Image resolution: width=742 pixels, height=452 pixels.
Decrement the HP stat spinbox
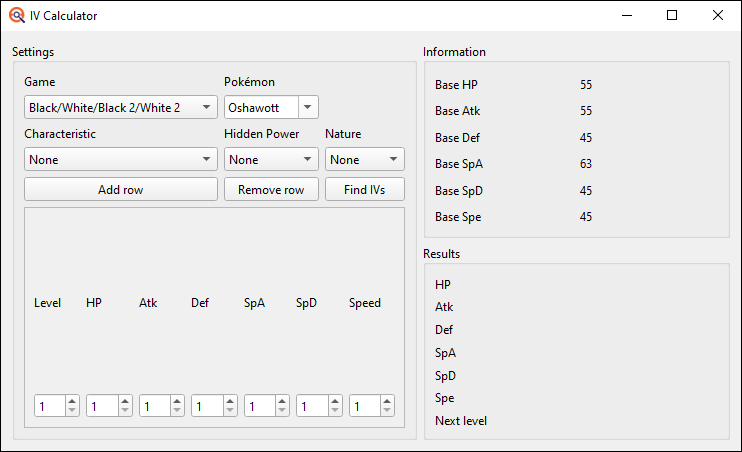(125, 411)
